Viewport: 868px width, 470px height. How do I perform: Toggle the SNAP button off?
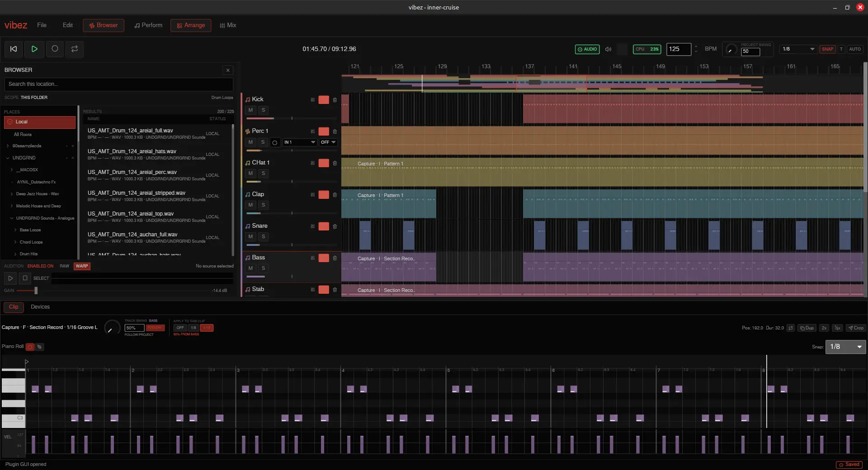827,49
